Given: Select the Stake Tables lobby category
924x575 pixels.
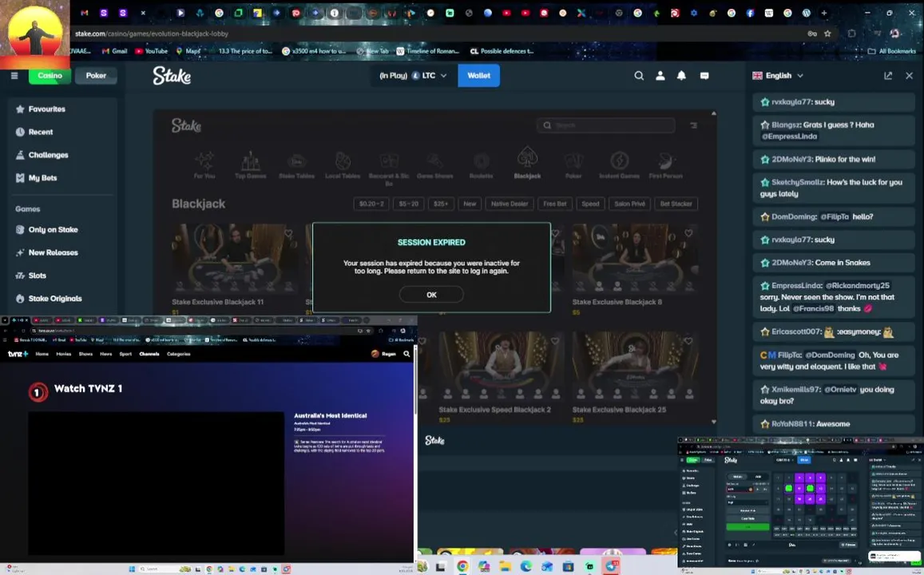Looking at the screenshot, I should click(x=296, y=165).
